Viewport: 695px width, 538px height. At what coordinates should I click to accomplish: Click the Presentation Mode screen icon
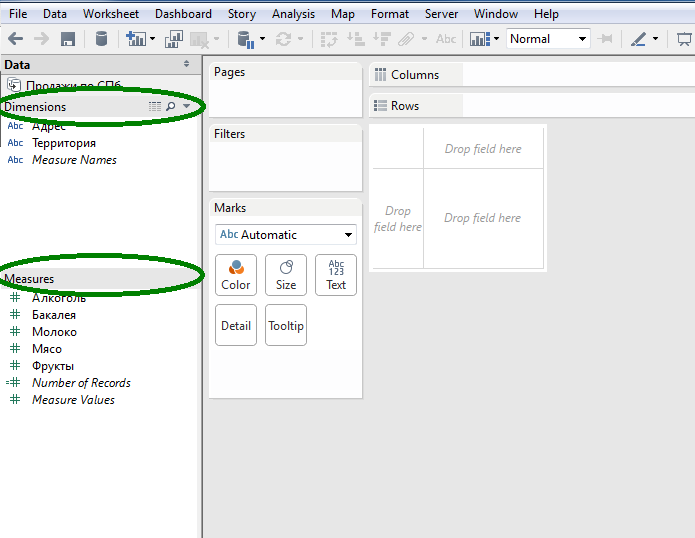coord(685,39)
